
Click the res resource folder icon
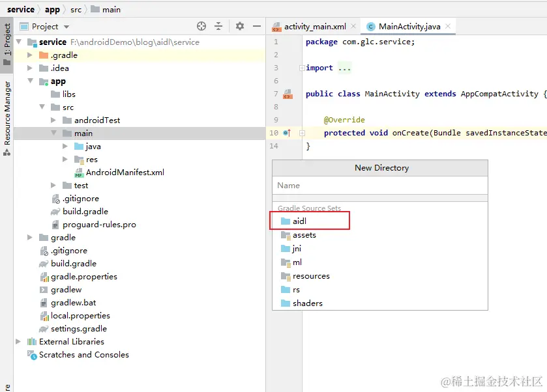coord(79,160)
